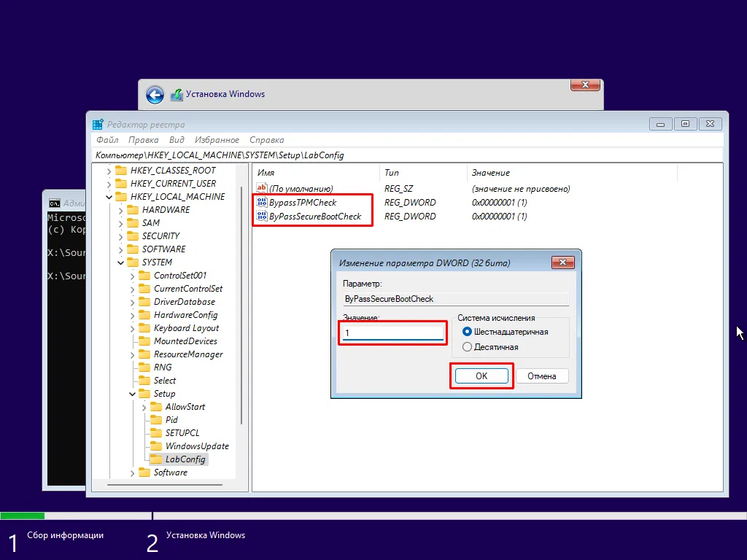The image size is (747, 560).
Task: Click the SYSTEM folder icon
Action: click(x=133, y=262)
